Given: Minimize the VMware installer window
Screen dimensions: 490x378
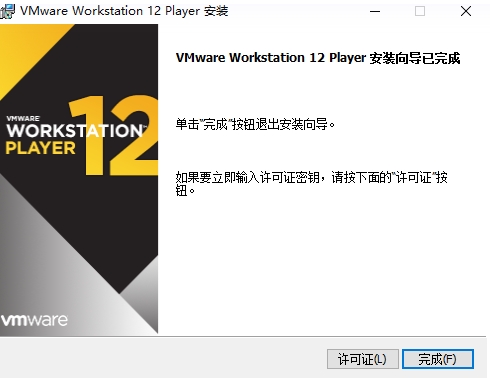Looking at the screenshot, I should pyautogui.click(x=375, y=11).
